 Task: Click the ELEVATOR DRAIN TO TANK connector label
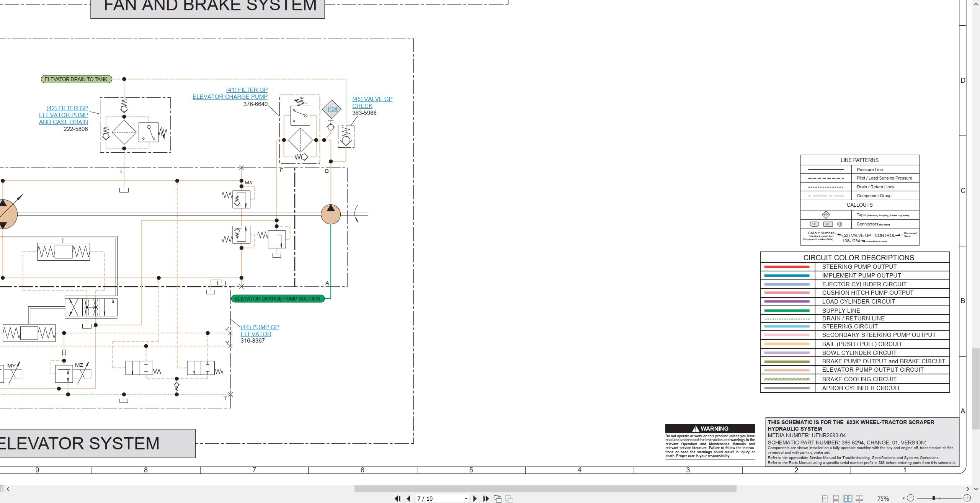76,79
